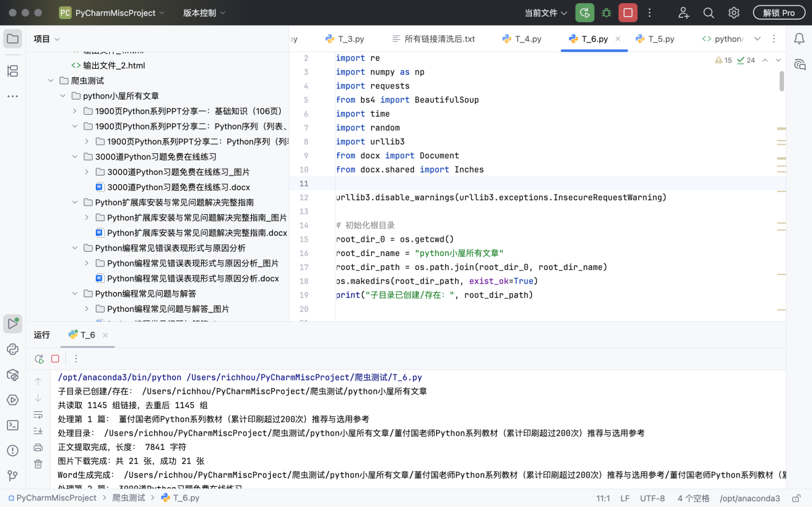Select 输出文件_2.html in project tree
The image size is (812, 507).
pyautogui.click(x=108, y=66)
